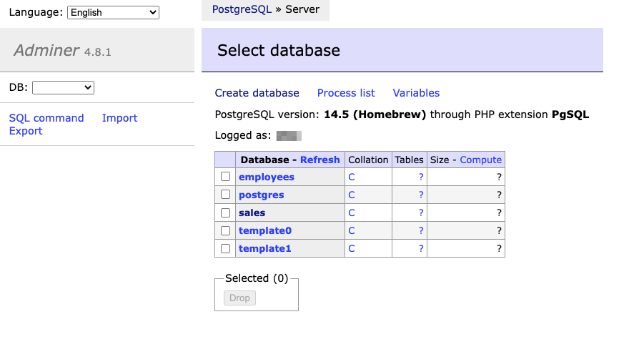Open the Language dropdown
Image resolution: width=644 pixels, height=352 pixels.
[113, 12]
